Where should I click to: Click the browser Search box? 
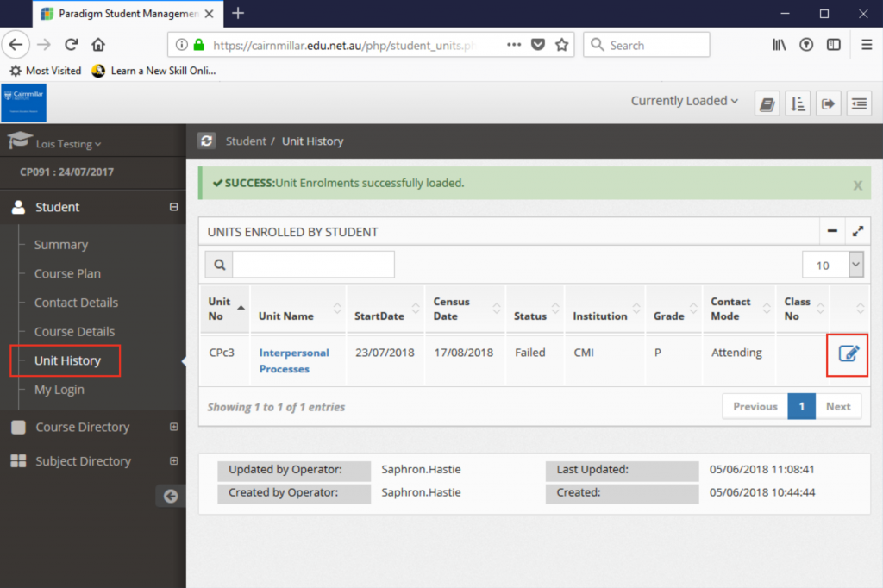click(x=647, y=45)
